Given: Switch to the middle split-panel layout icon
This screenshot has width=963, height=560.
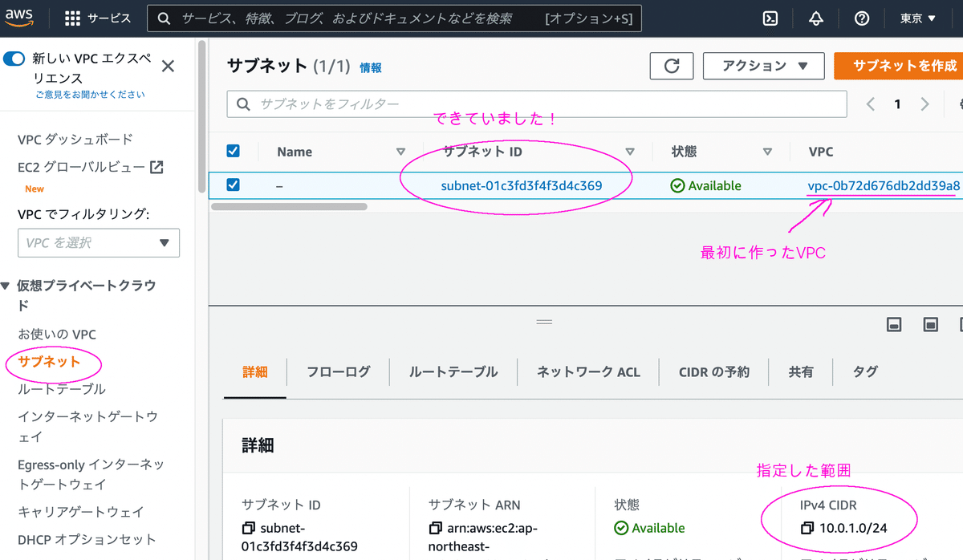Looking at the screenshot, I should pos(931,324).
